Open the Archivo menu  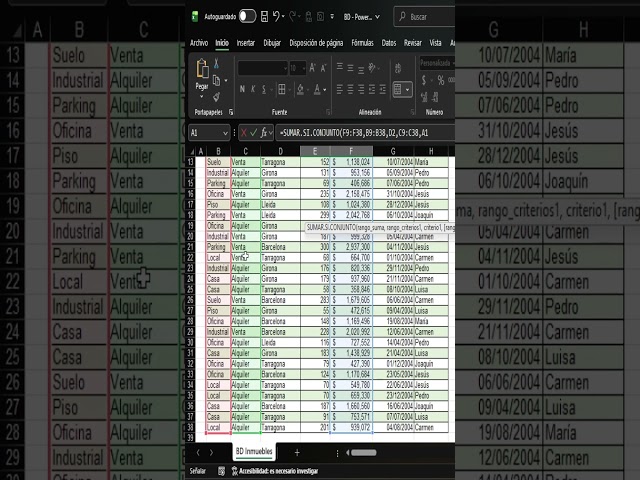point(199,43)
